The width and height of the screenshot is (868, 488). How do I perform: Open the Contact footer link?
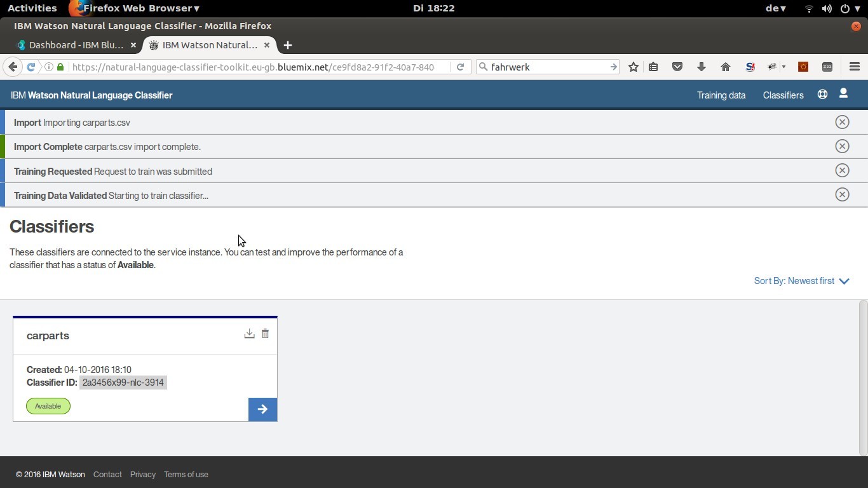tap(107, 475)
